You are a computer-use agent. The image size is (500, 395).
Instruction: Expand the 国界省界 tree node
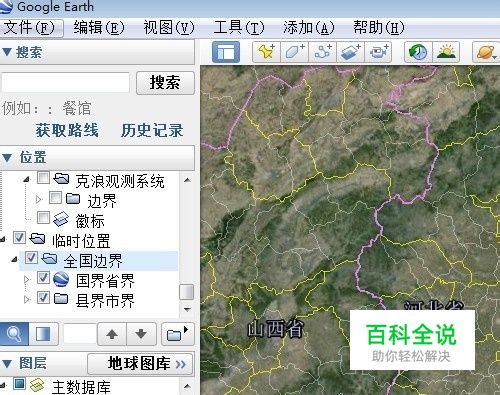[x=27, y=279]
